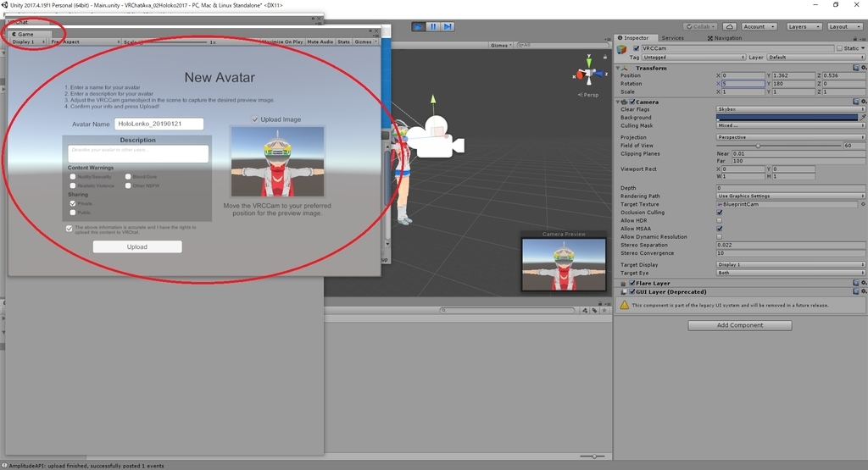Open the Tag dropdown showing Untagged
This screenshot has height=470, width=868.
pyautogui.click(x=693, y=58)
